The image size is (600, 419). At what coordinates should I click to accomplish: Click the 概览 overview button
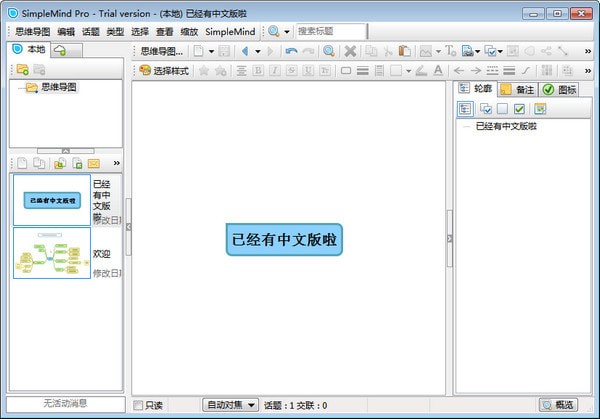558,405
